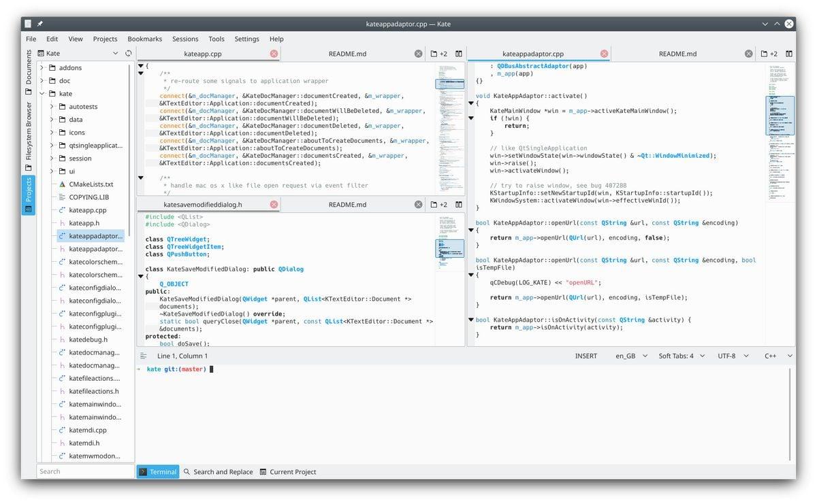Screen dimensions: 817x504
Task: Open the Bookmarks menu
Action: click(144, 39)
